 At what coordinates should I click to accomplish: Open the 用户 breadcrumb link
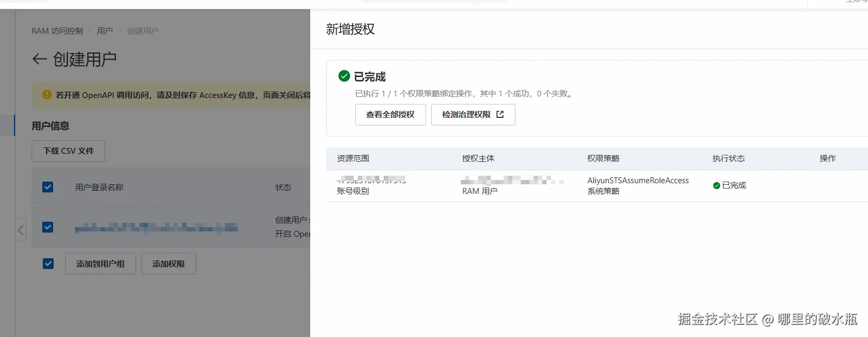[x=105, y=31]
